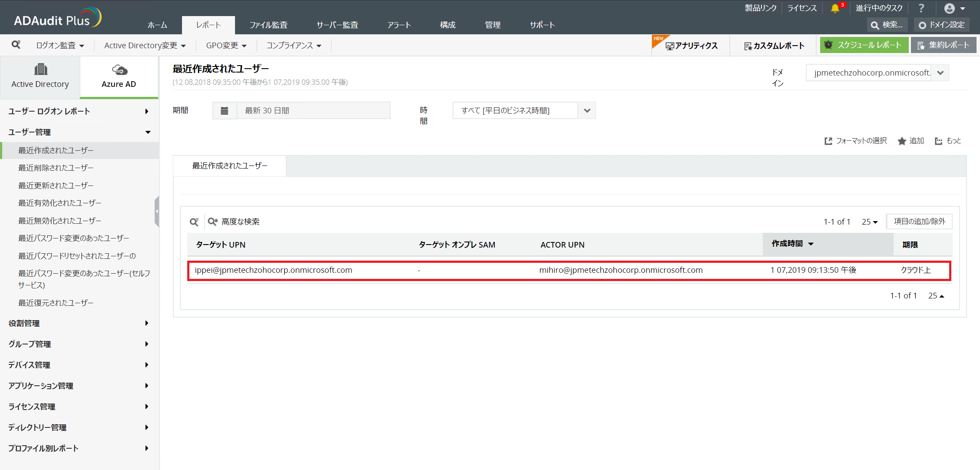Open the ライセンス link
This screenshot has height=470, width=980.
tap(802, 8)
